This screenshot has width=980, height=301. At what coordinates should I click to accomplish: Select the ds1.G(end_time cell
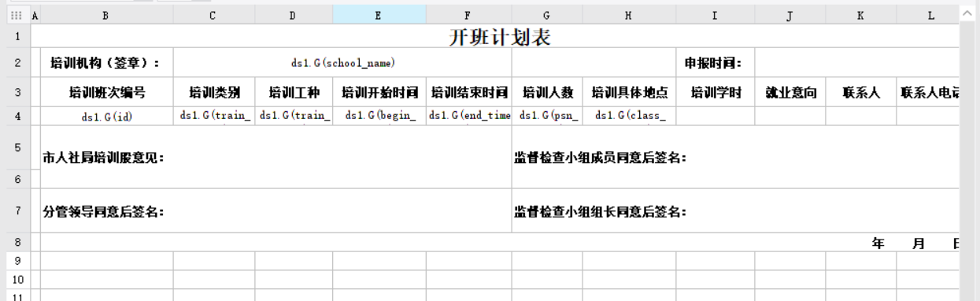pos(468,116)
